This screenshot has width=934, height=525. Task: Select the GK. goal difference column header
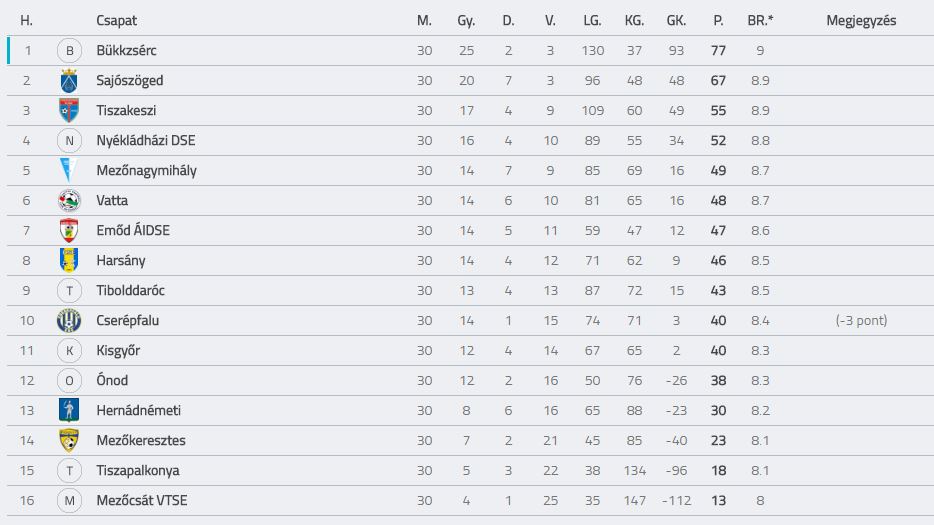[x=676, y=20]
